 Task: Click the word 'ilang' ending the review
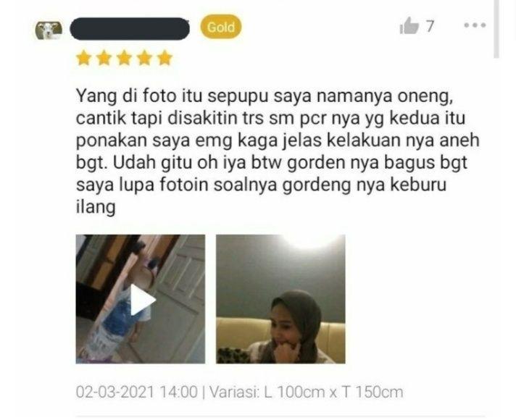click(x=96, y=207)
